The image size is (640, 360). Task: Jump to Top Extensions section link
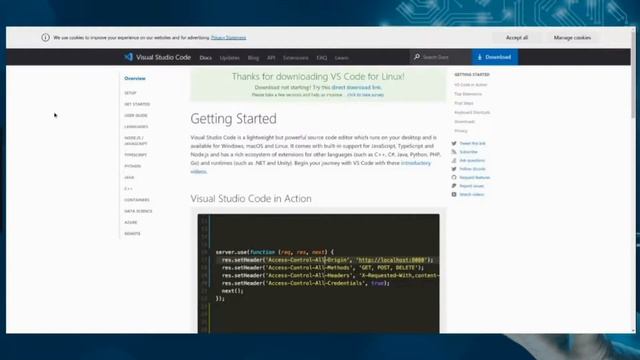click(468, 94)
